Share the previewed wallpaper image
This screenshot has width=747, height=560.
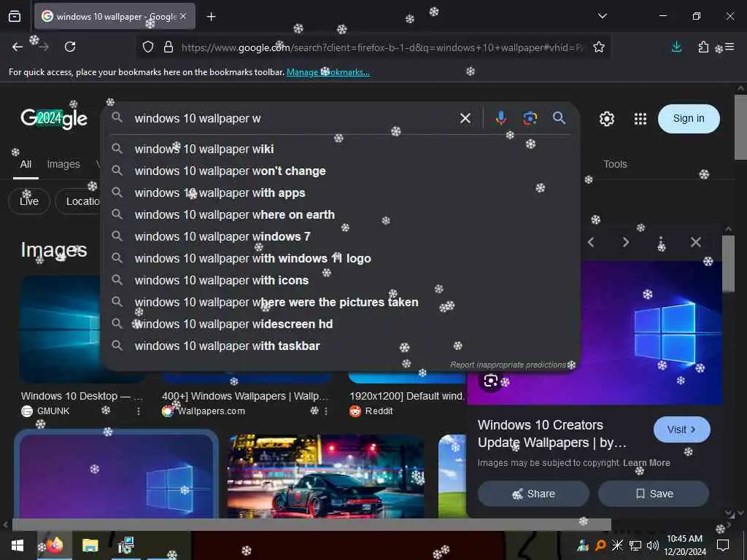[x=533, y=494]
